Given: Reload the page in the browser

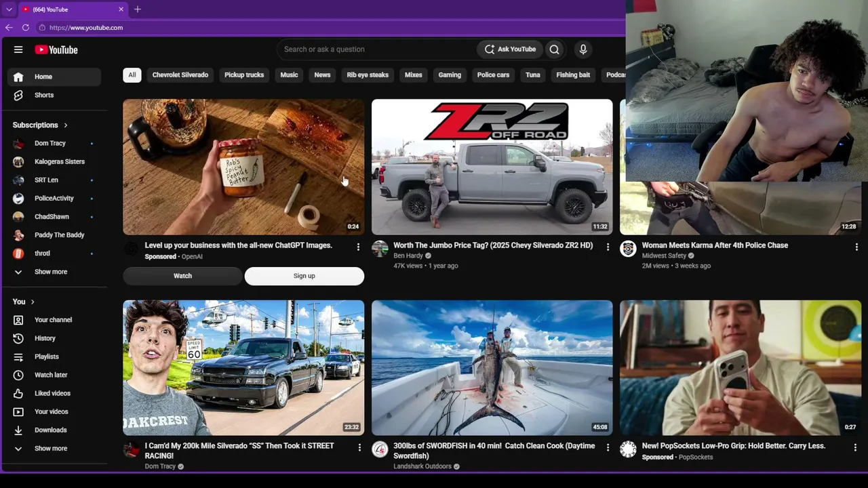Looking at the screenshot, I should tap(25, 28).
